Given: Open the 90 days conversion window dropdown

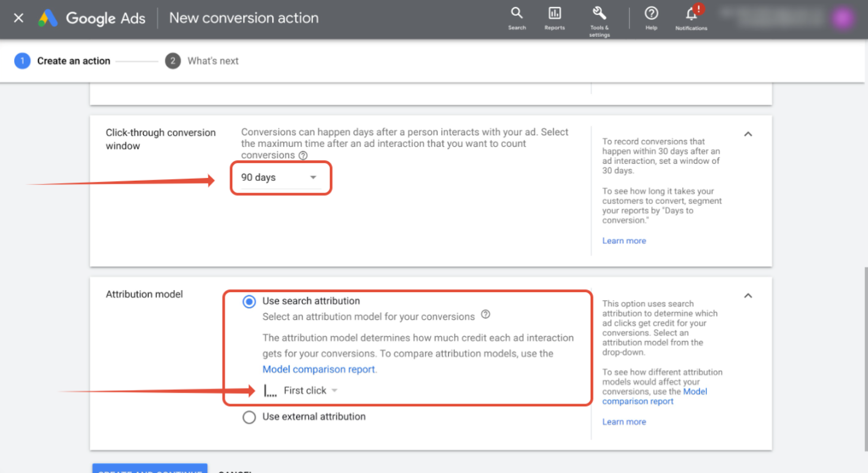Looking at the screenshot, I should (279, 178).
